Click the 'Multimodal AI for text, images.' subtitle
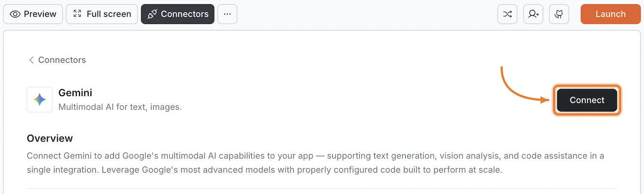644x194 pixels. (120, 107)
